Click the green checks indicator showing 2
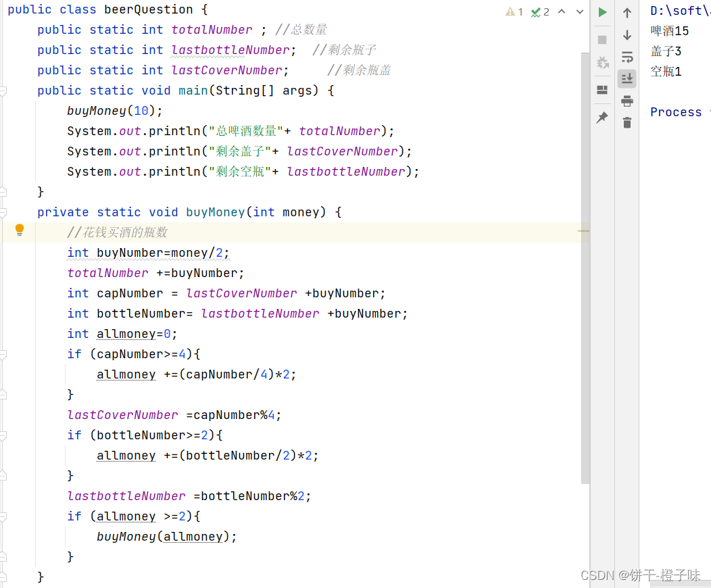Viewport: 711px width, 588px height. (x=537, y=11)
